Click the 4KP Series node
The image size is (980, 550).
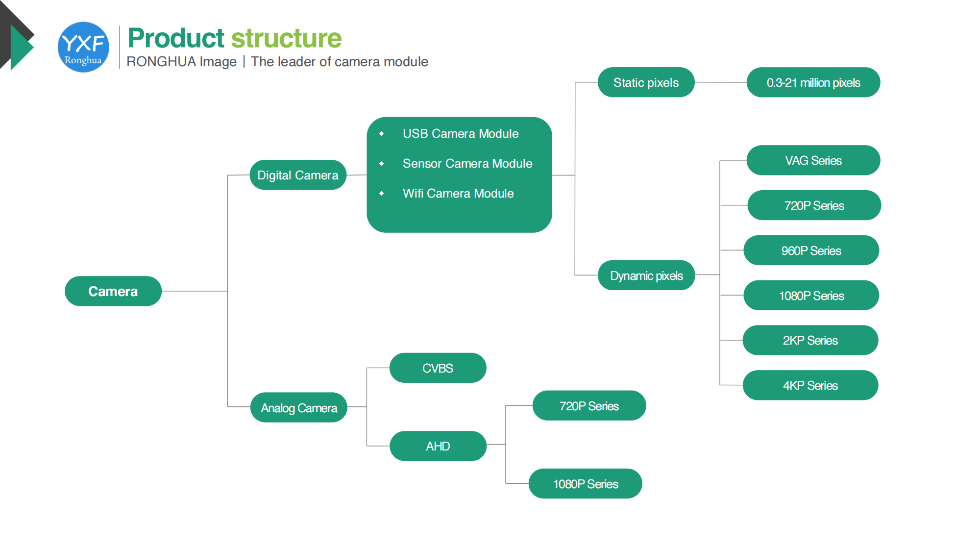click(x=810, y=385)
